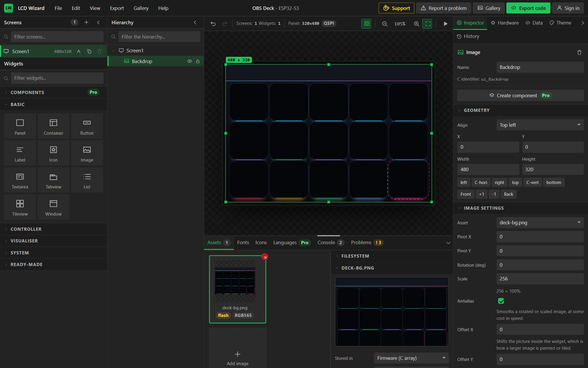This screenshot has width=588, height=368.
Task: Add the Textarea widget
Action: point(20,180)
